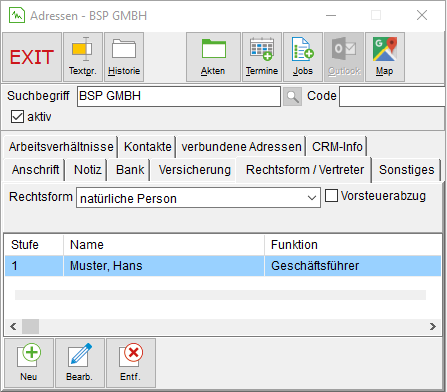
Task: Click the right scroll arrow
Action: (x=433, y=326)
